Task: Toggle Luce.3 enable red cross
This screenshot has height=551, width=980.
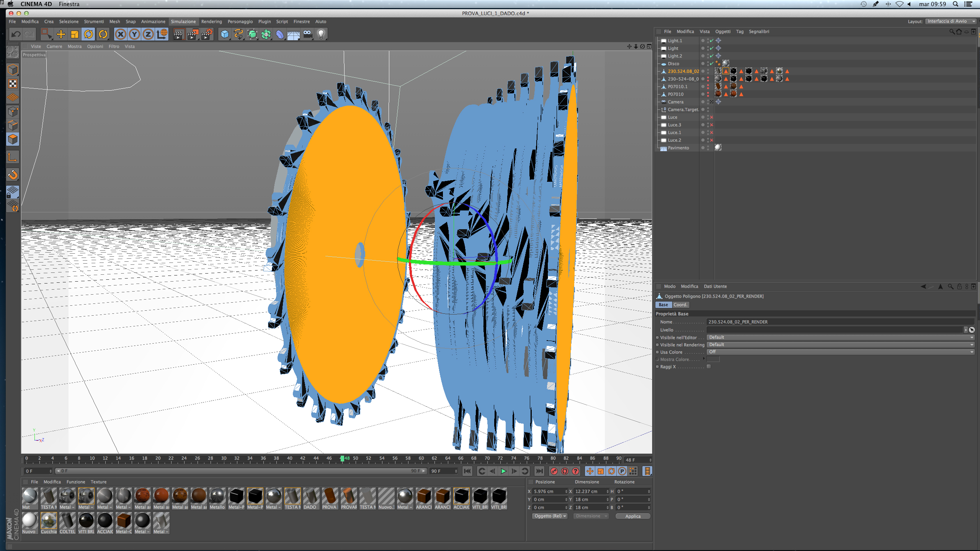Action: point(712,125)
